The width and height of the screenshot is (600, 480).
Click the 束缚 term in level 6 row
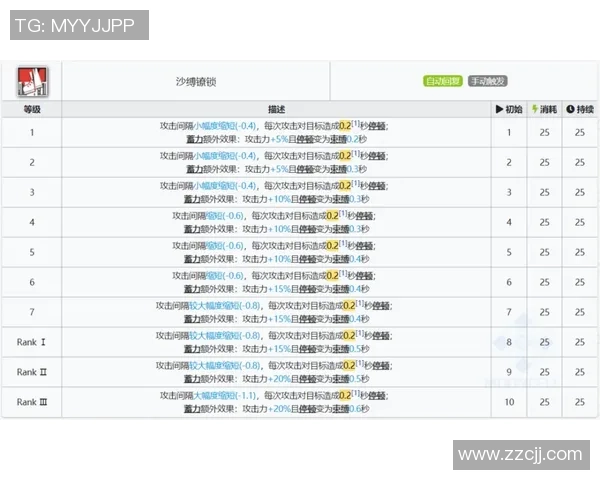[341, 289]
